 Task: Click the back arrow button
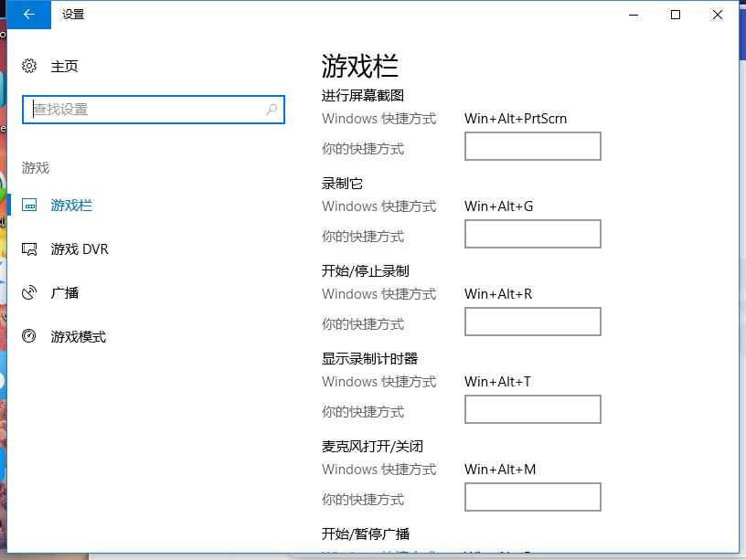(x=29, y=15)
